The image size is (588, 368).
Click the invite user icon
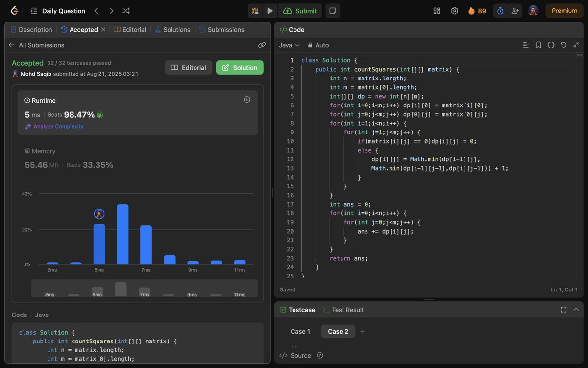point(515,11)
